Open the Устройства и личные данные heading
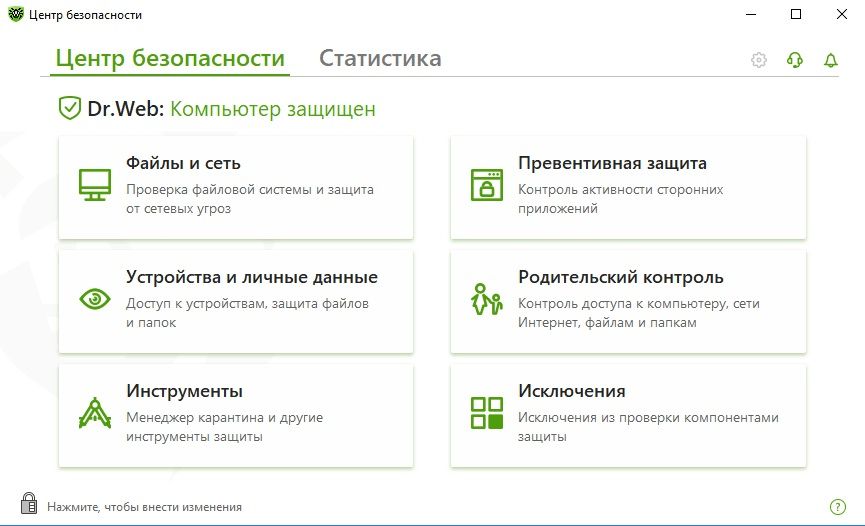The image size is (865, 526). click(252, 277)
